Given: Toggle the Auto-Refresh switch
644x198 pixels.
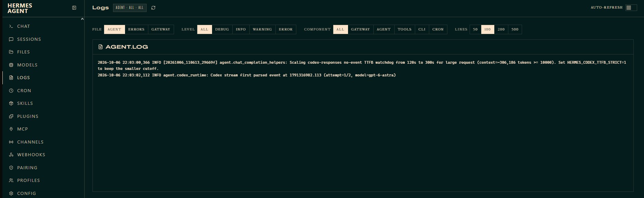Looking at the screenshot, I should [x=631, y=8].
